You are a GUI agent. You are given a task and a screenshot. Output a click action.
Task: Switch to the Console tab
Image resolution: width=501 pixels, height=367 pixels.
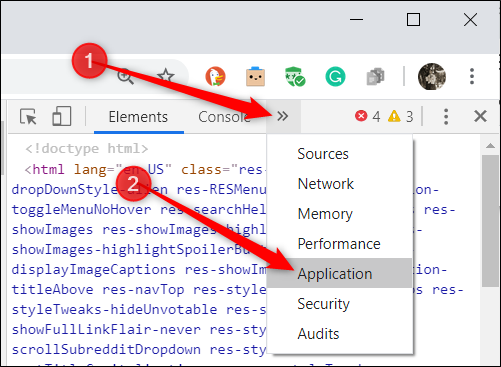pos(224,117)
